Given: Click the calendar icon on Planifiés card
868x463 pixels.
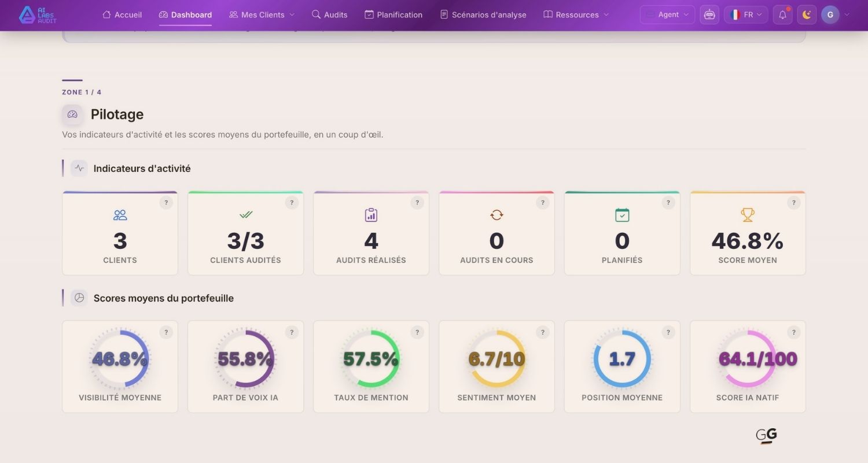Looking at the screenshot, I should pos(622,215).
